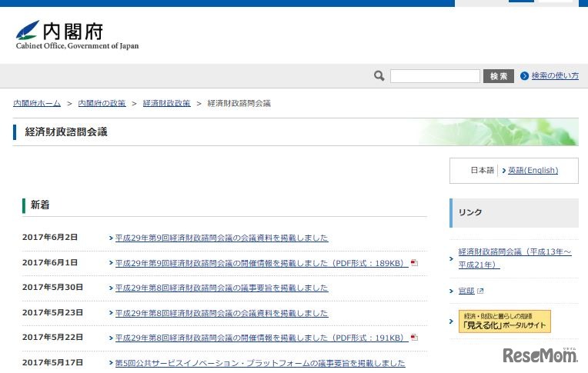Click arrow icon before 見える化 banner
The image size is (588, 373).
(x=452, y=321)
